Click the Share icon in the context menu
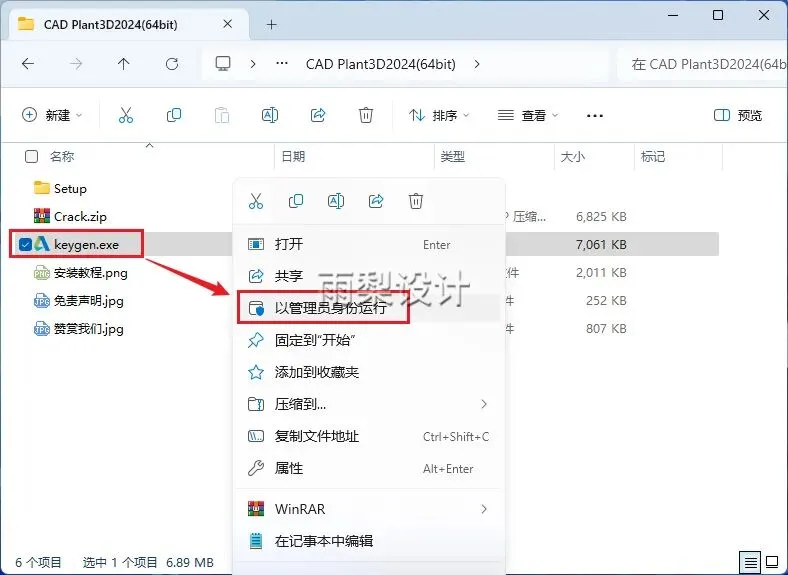 coord(376,202)
